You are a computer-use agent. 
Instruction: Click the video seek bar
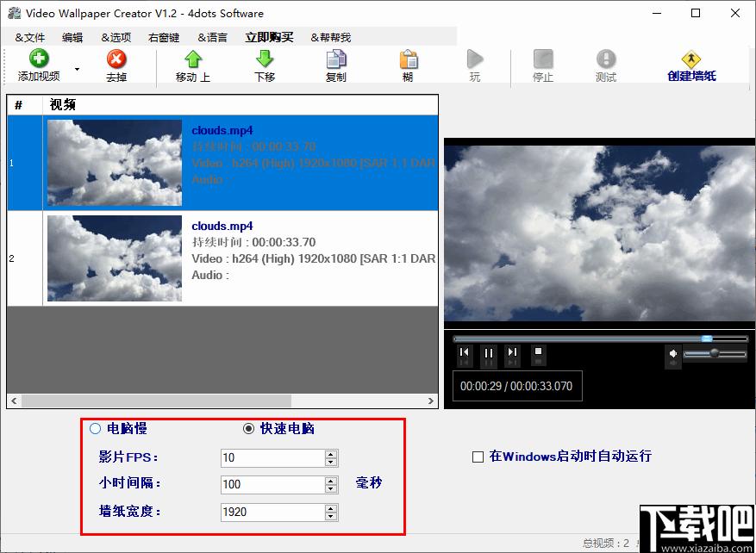pyautogui.click(x=600, y=339)
